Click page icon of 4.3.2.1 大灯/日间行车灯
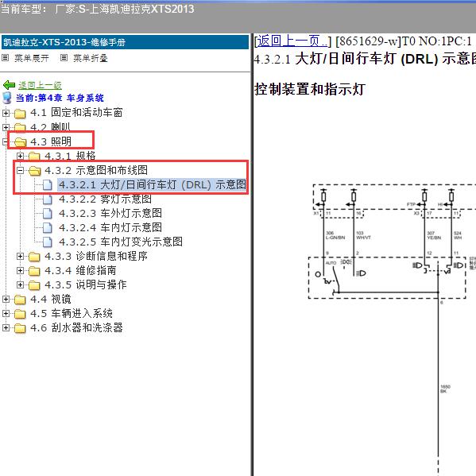Viewport: 476px width, 476px height. [x=48, y=184]
